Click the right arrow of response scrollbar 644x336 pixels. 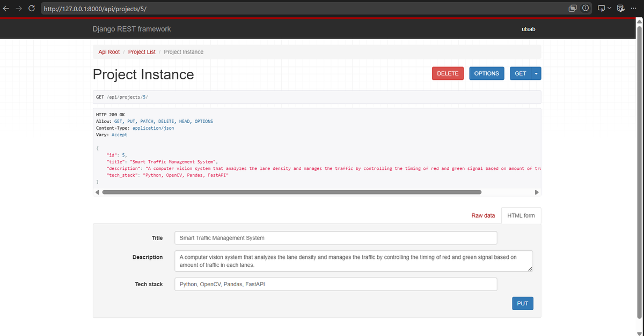pyautogui.click(x=536, y=192)
